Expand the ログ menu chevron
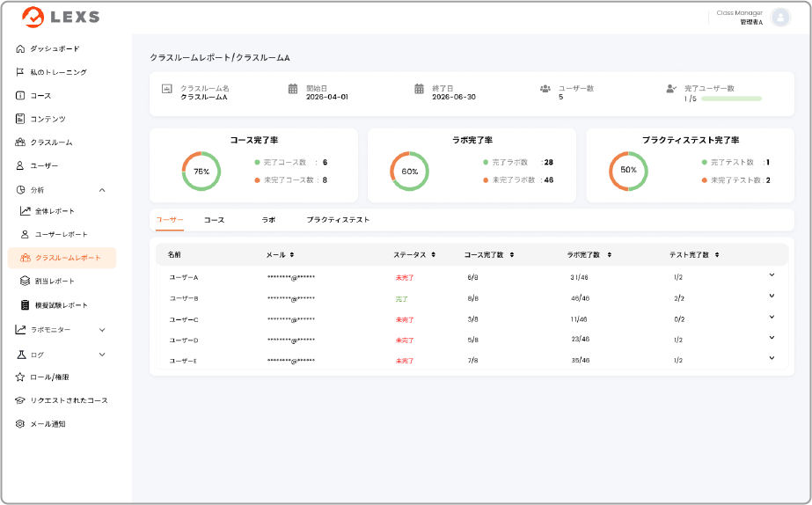Viewport: 812px width, 505px height. (102, 355)
